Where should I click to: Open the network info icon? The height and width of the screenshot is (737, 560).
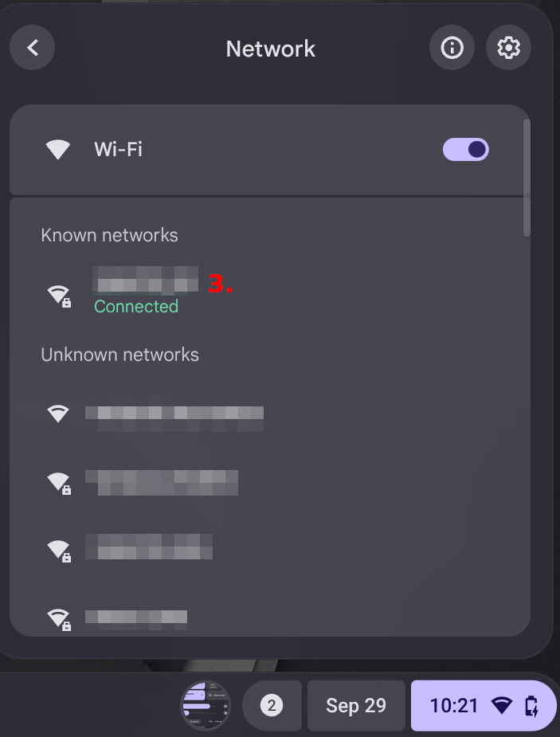tap(452, 48)
